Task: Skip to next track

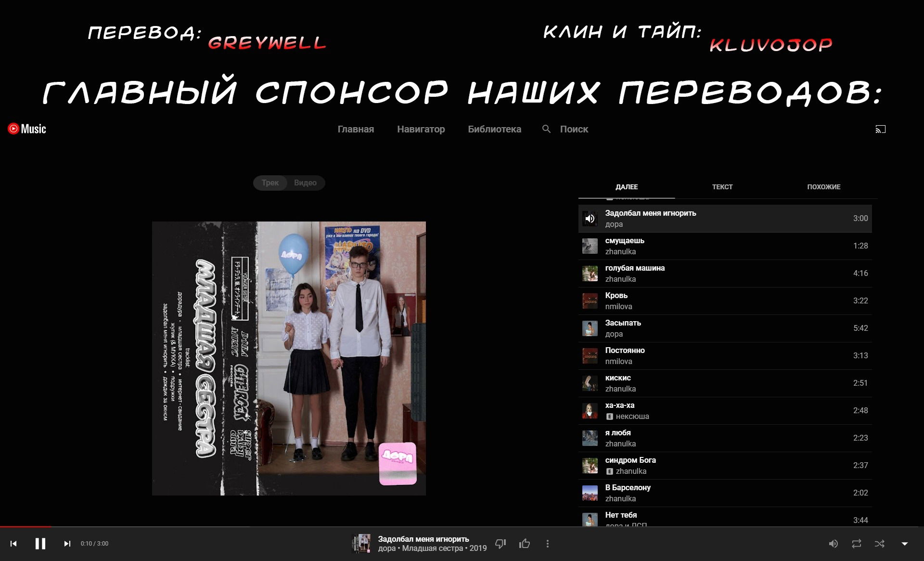Action: click(67, 544)
